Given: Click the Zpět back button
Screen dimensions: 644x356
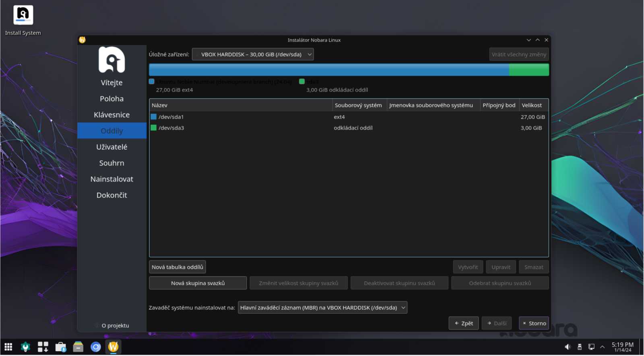Looking at the screenshot, I should [464, 323].
